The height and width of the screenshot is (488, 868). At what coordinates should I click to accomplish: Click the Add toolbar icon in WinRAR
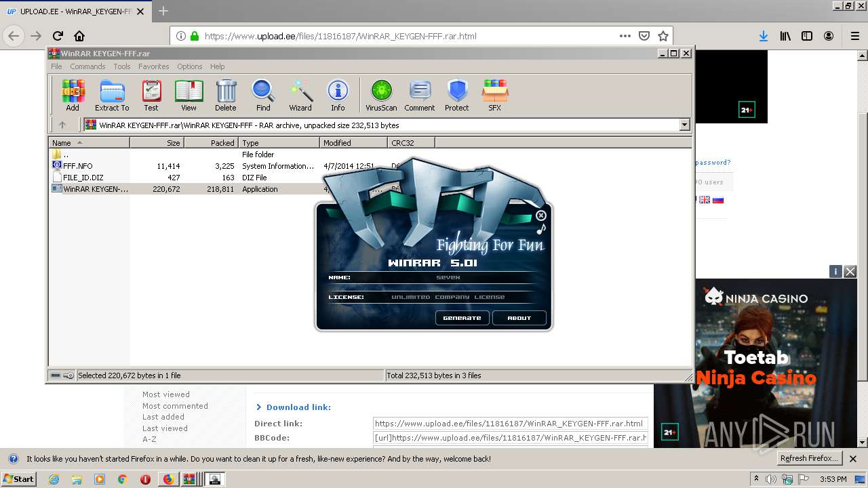[x=73, y=95]
